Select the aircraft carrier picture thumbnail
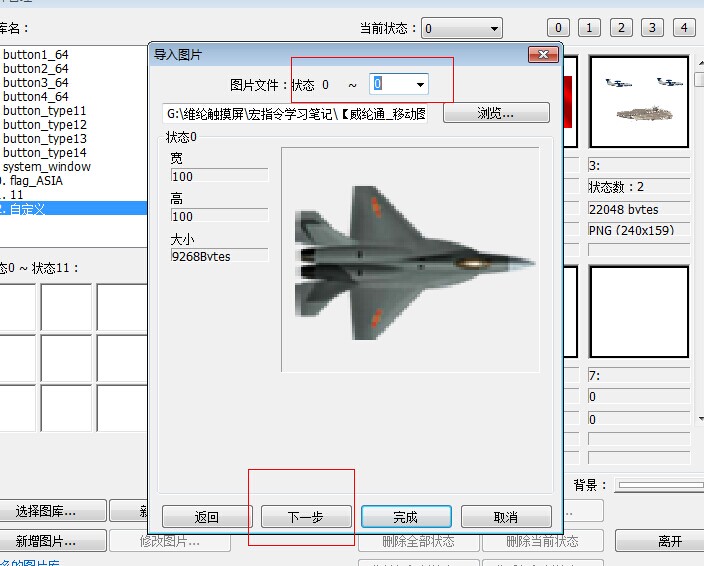704x566 pixels. [x=639, y=103]
